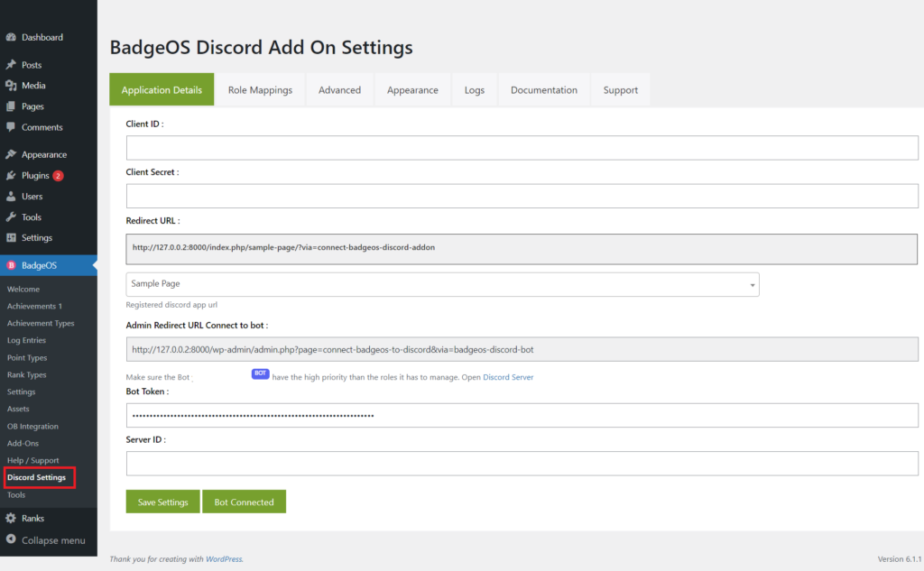Open Discord Settings submenu item
The image size is (924, 571).
click(x=36, y=477)
